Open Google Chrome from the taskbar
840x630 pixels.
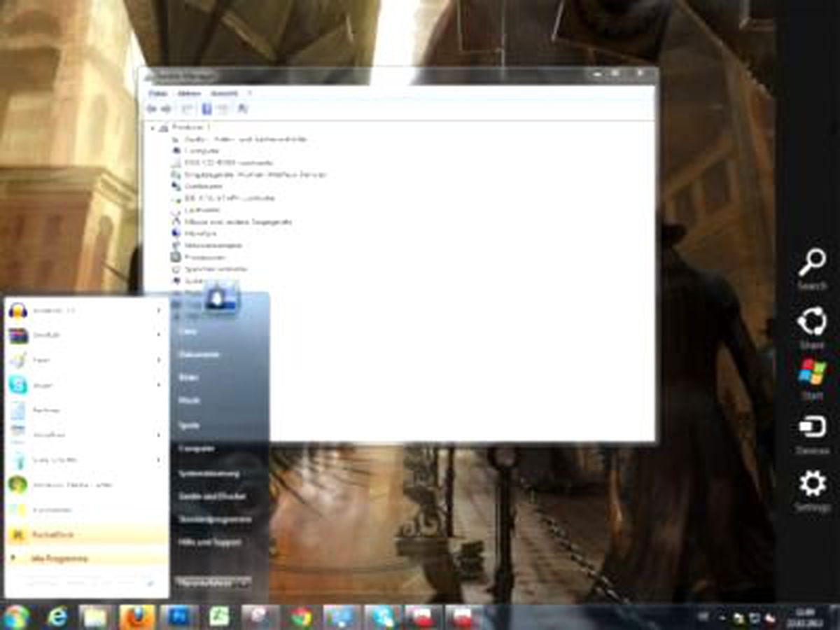[301, 617]
